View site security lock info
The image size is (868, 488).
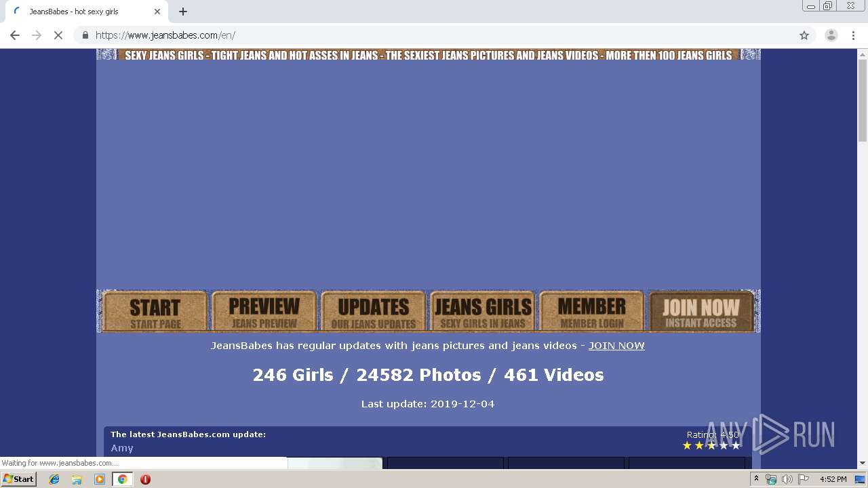[x=85, y=35]
